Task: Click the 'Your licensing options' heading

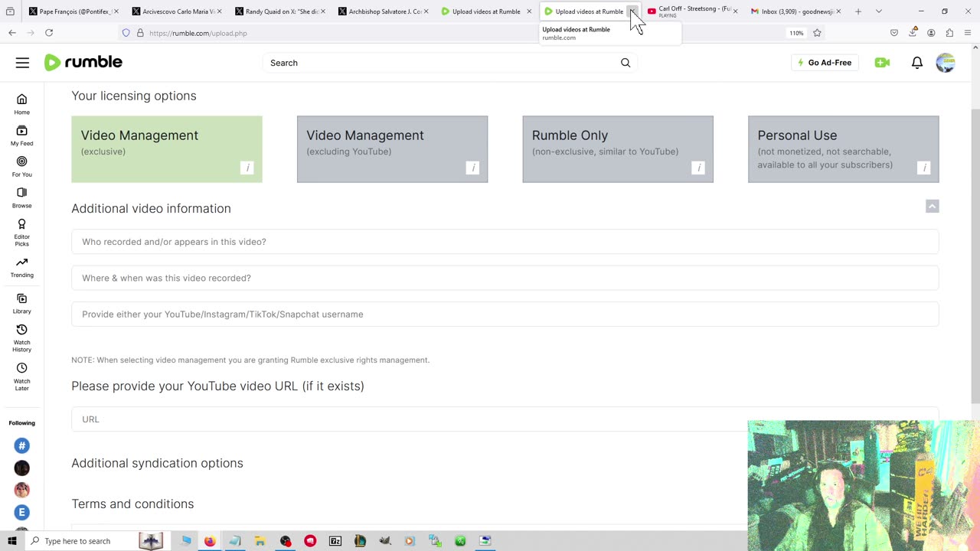Action: pos(134,96)
